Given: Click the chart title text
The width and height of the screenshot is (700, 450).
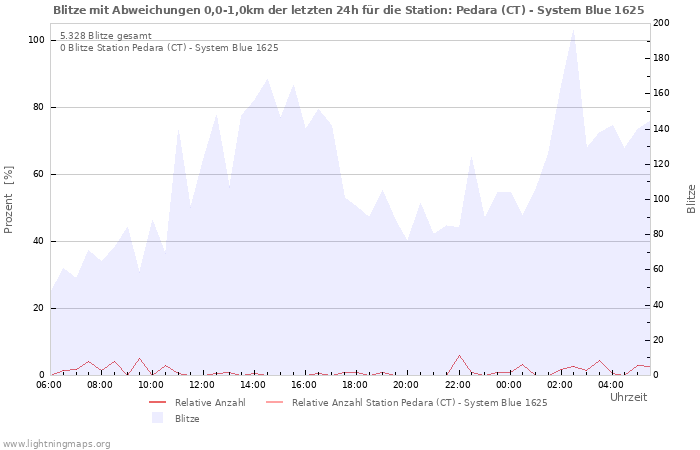Looking at the screenshot, I should pyautogui.click(x=348, y=8).
